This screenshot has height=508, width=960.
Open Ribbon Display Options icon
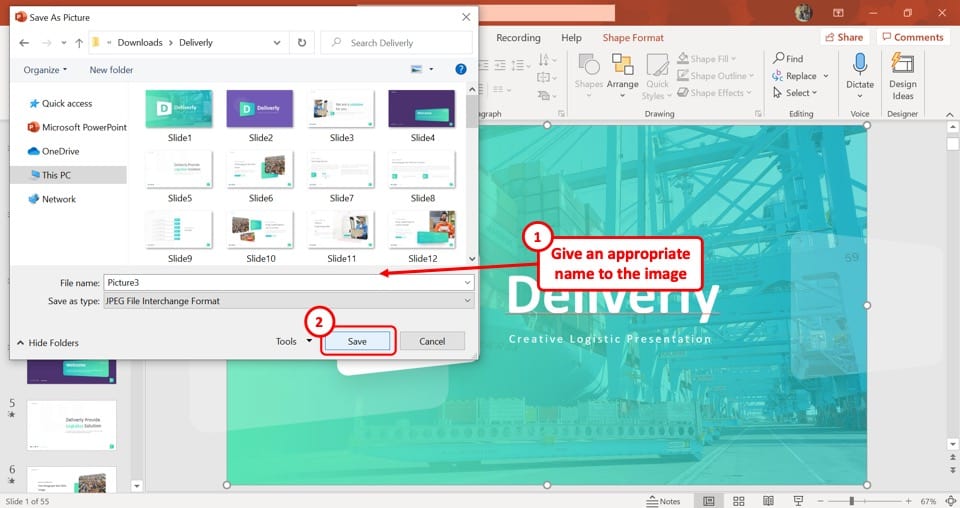(x=838, y=12)
